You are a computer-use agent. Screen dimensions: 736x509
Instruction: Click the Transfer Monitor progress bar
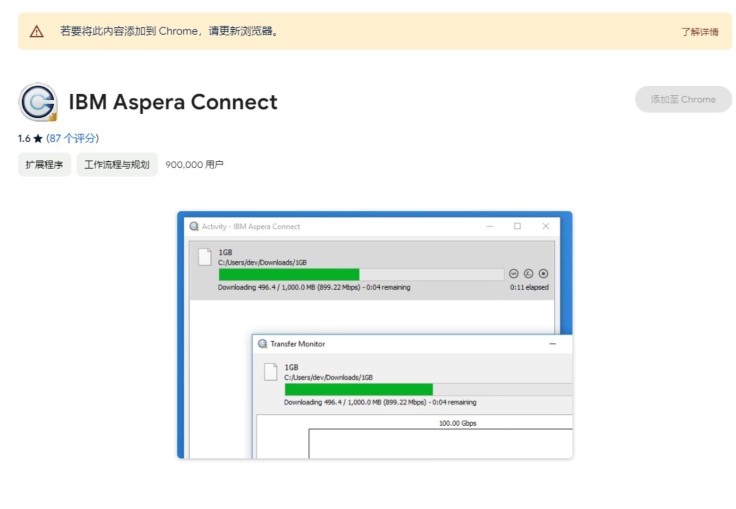428,389
